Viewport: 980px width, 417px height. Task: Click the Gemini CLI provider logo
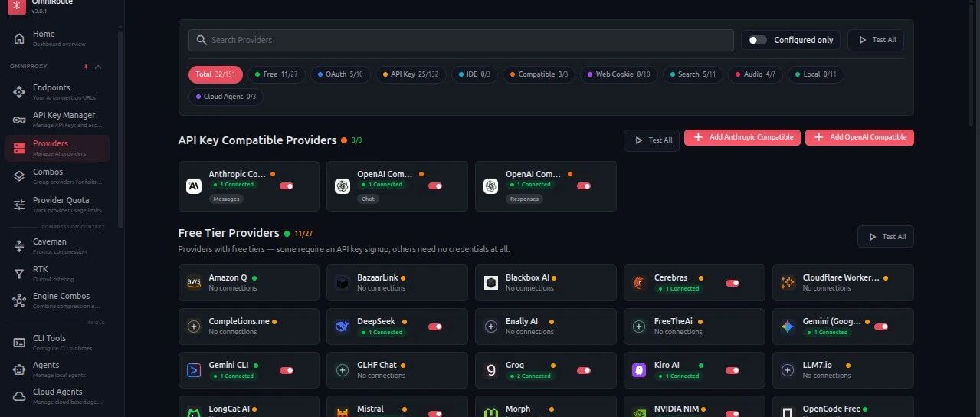click(x=194, y=370)
